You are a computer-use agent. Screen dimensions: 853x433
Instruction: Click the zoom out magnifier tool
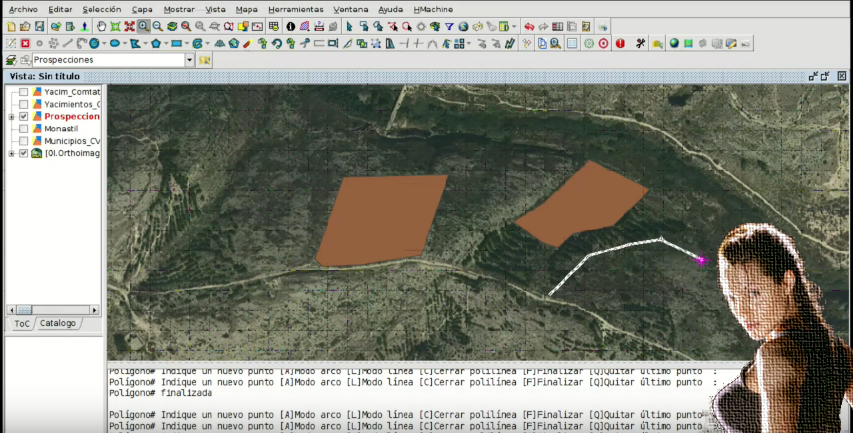click(x=159, y=26)
